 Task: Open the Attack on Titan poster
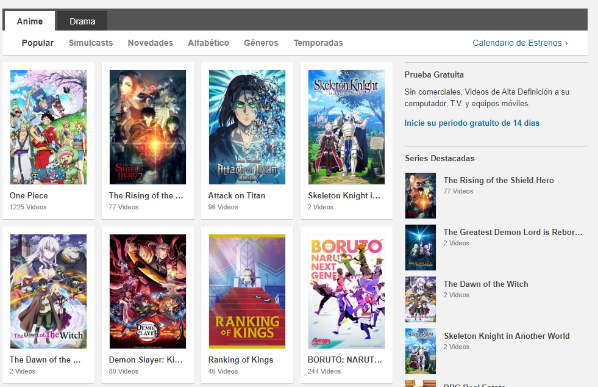(x=247, y=127)
